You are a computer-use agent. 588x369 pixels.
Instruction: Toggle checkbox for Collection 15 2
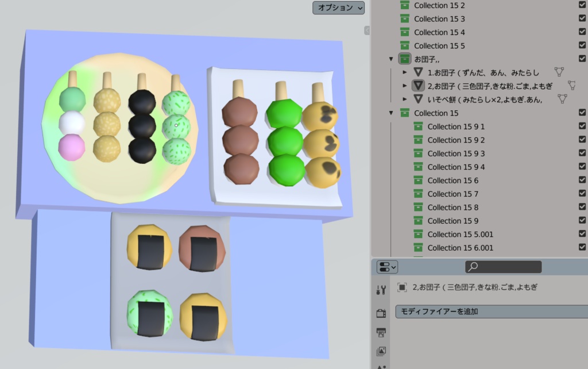582,5
